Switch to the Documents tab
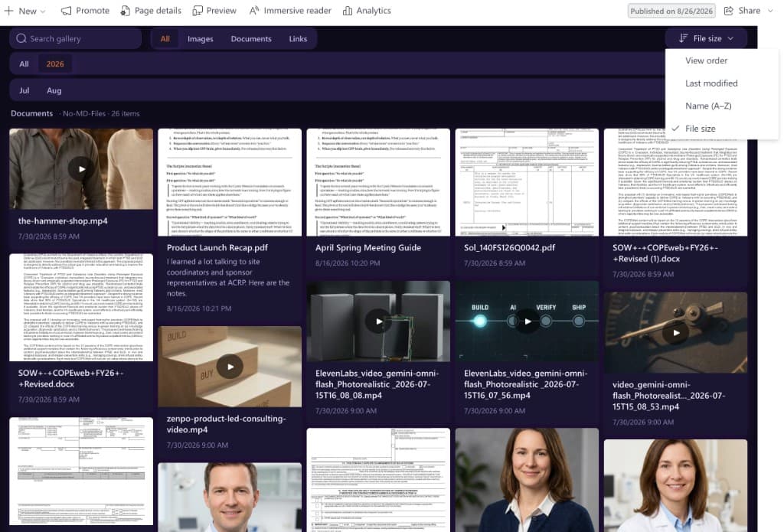Screen dimensions: 784x532 251,38
